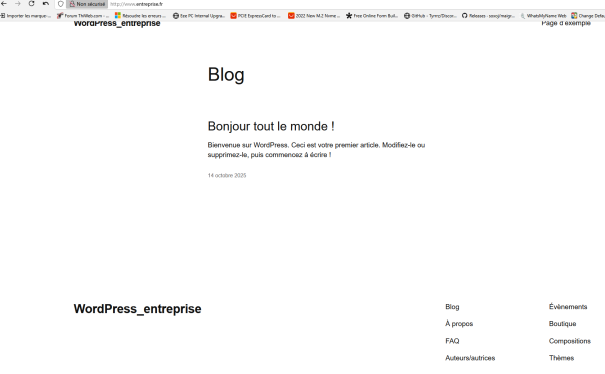Open the 'Releases' GitHub bookmark
Viewport: 605px width, 374px height.
pyautogui.click(x=488, y=16)
